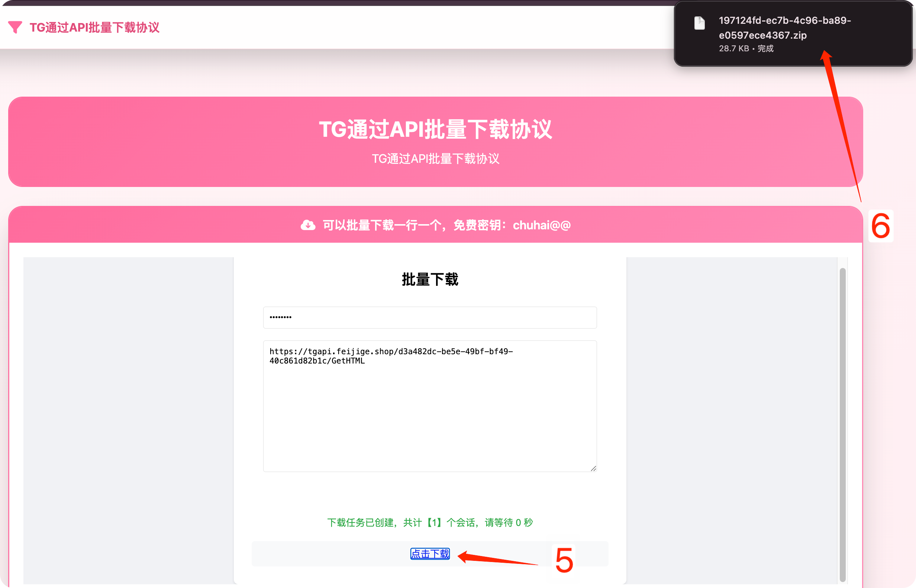Focus the password key input field
Viewport: 916px width, 588px height.
click(429, 317)
